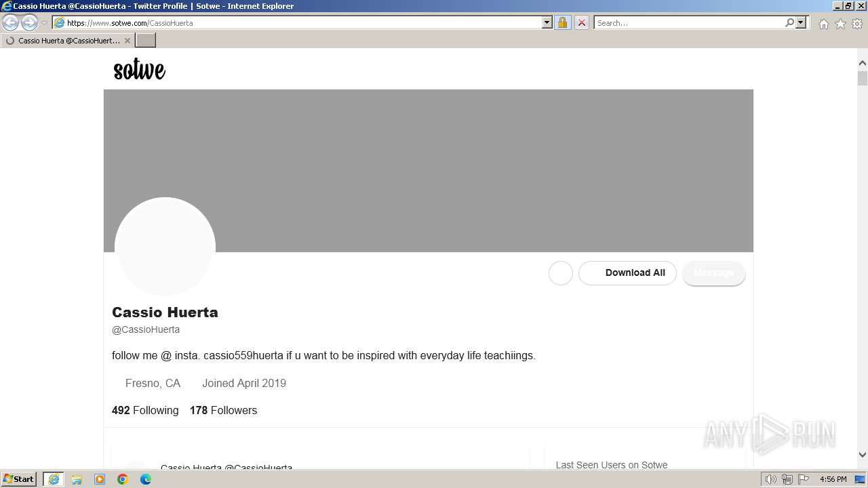Click the 178 Followers count
Viewport: 868px width, 488px height.
click(223, 410)
